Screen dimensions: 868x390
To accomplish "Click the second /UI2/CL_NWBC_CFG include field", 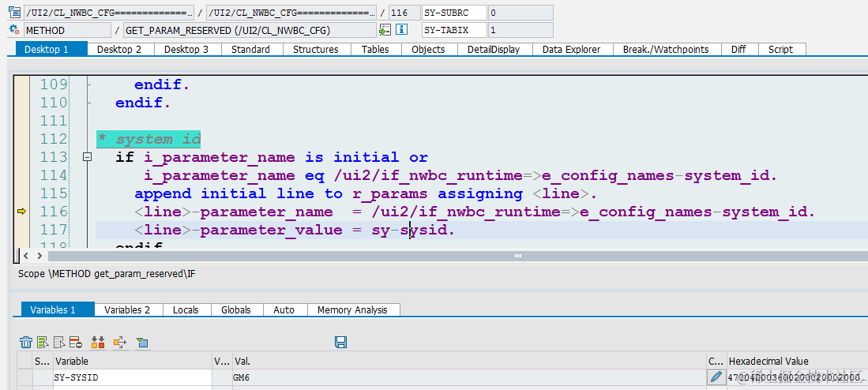I will [291, 12].
